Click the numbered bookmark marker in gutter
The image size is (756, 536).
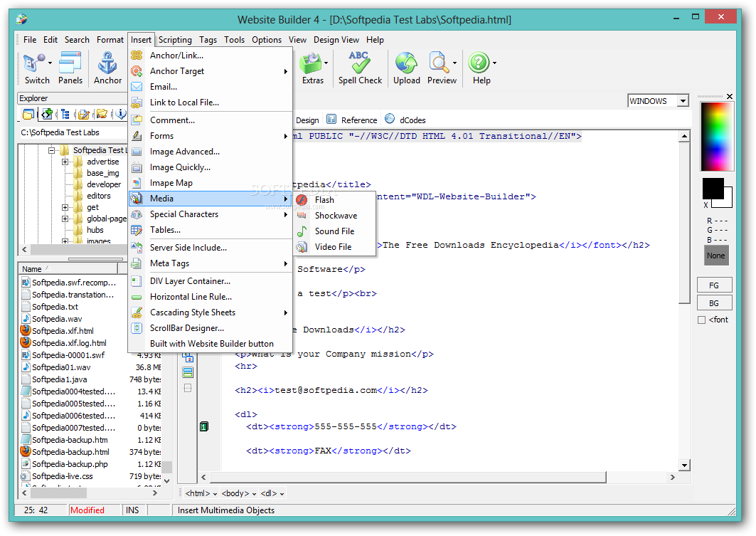(x=204, y=426)
